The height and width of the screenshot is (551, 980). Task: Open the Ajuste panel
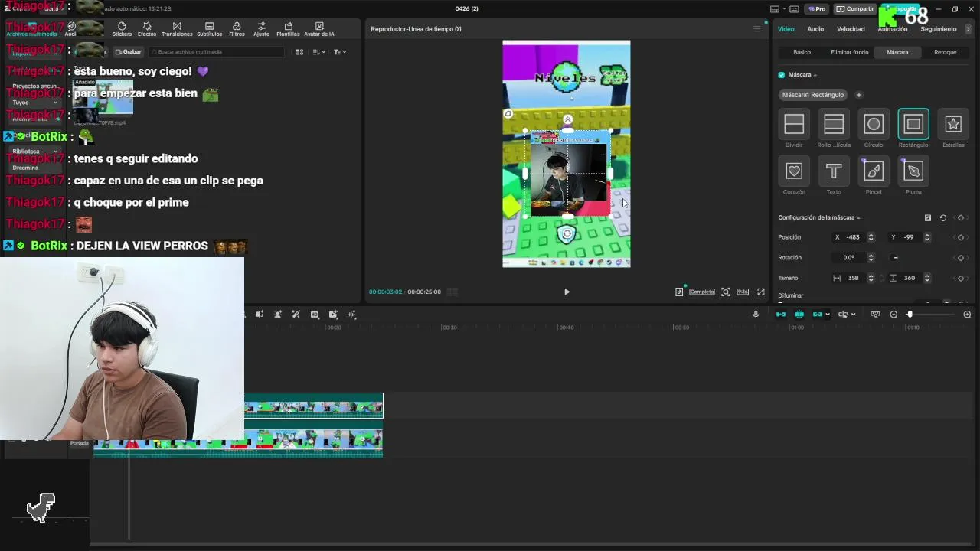click(261, 29)
